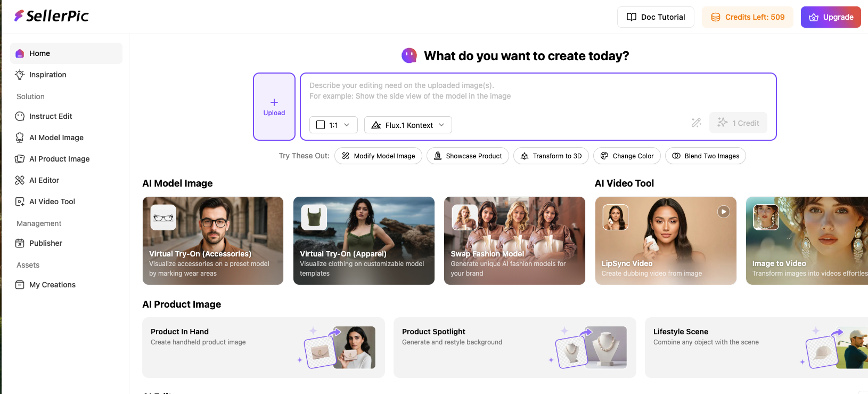Click the Credits Left: 509 button

click(748, 17)
